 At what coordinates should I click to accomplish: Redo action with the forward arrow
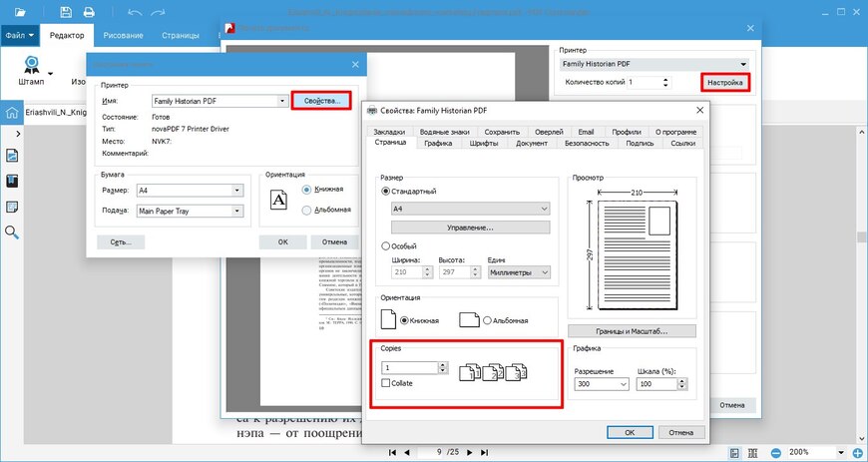point(158,12)
